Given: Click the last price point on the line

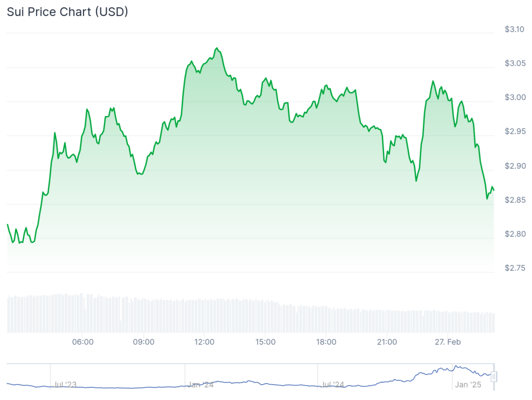Looking at the screenshot, I should [x=494, y=190].
